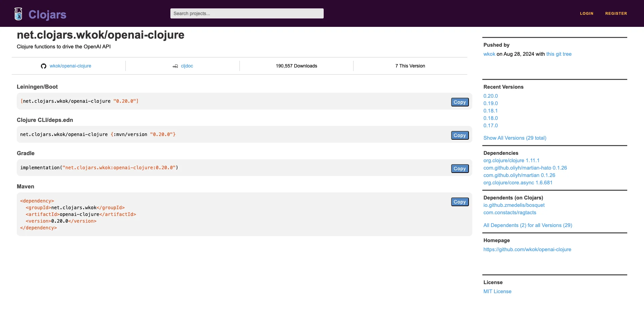
Task: Open com.constacts/ragtacts dependent
Action: 510,213
